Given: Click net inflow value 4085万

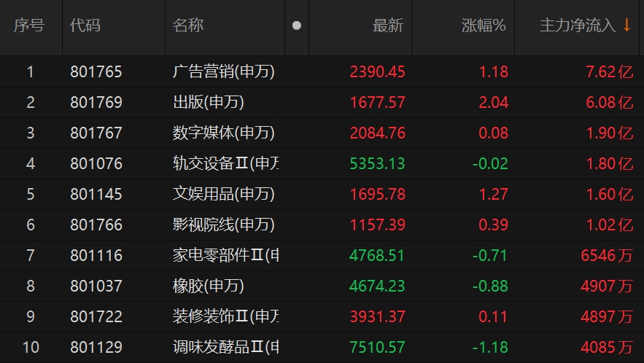Looking at the screenshot, I should [x=607, y=348].
